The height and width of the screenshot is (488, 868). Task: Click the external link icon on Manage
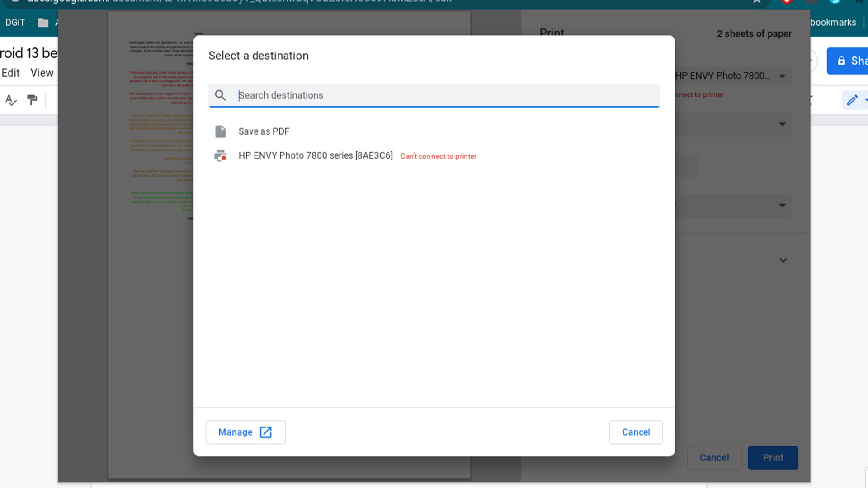266,432
